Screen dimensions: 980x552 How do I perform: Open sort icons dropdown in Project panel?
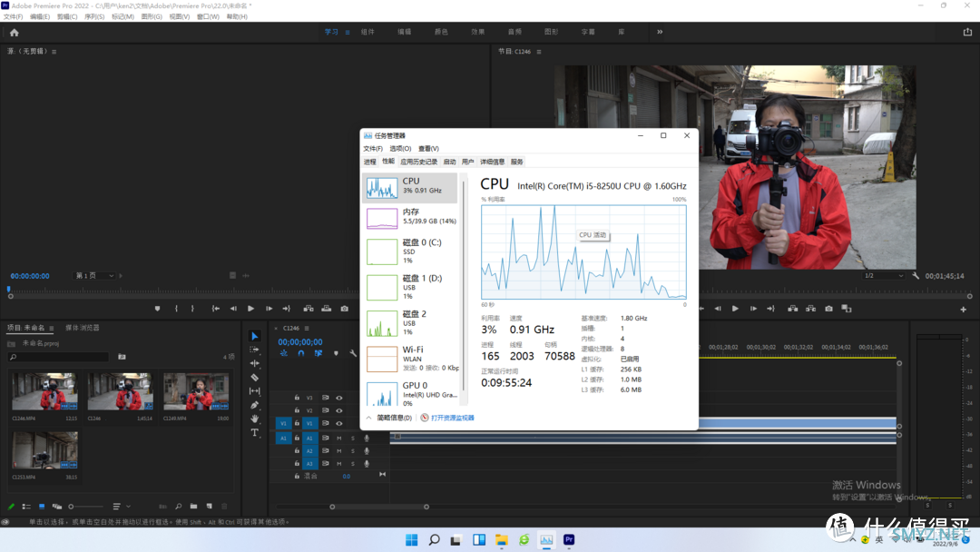coord(120,507)
